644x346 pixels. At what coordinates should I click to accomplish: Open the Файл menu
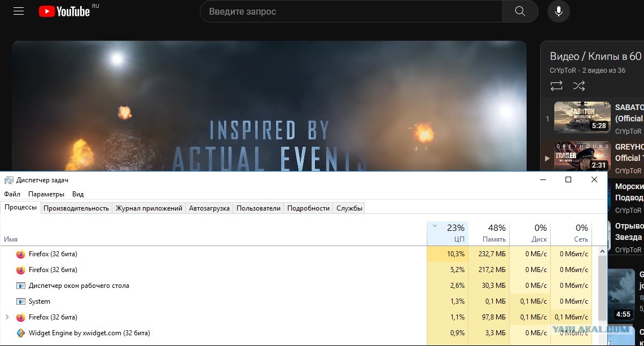pos(12,194)
